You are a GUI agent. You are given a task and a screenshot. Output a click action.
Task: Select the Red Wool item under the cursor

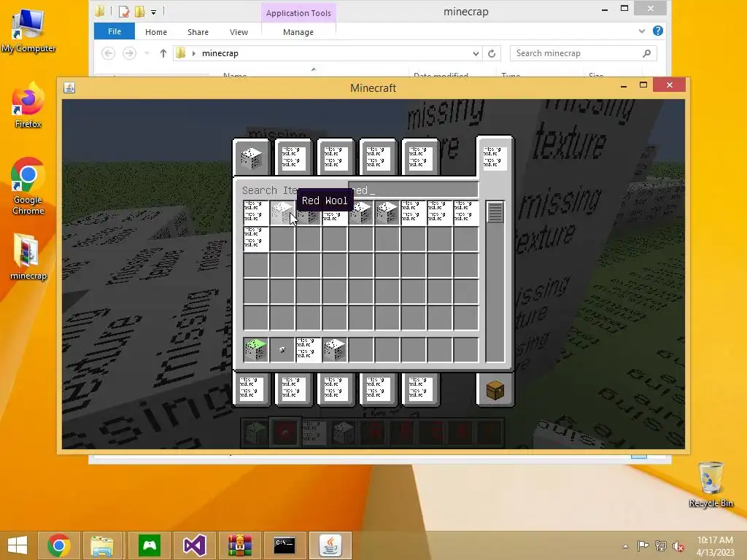click(282, 212)
